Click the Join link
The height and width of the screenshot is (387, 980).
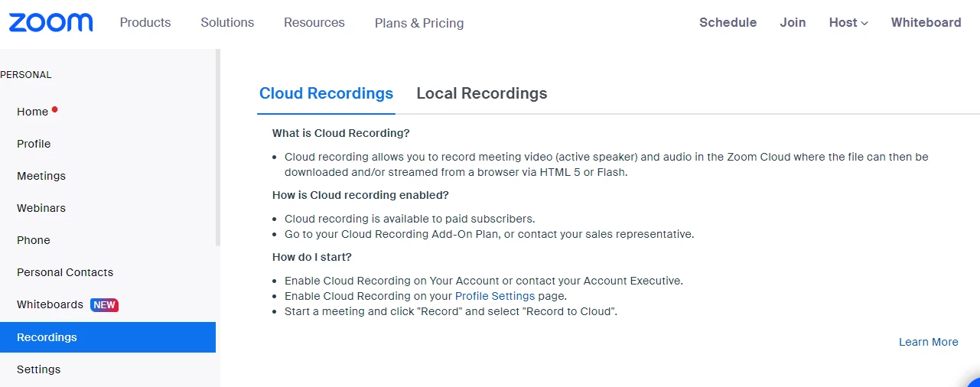[793, 22]
